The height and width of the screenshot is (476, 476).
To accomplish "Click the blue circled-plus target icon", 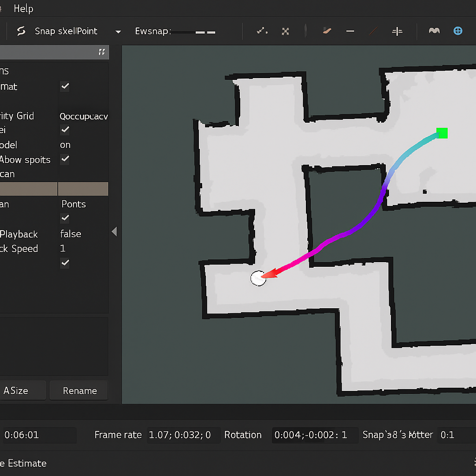I will point(458,31).
